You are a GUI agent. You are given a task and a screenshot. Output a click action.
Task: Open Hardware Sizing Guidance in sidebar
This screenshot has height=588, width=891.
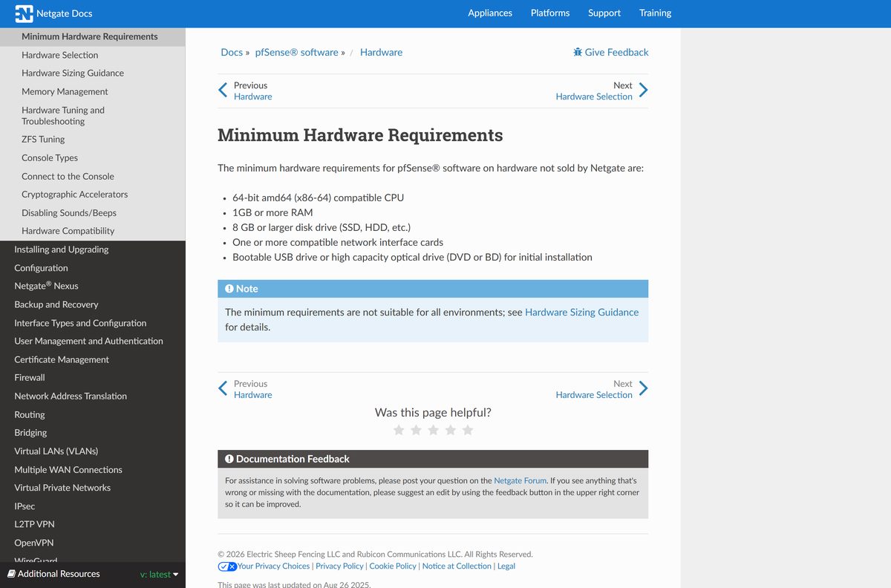93,73
